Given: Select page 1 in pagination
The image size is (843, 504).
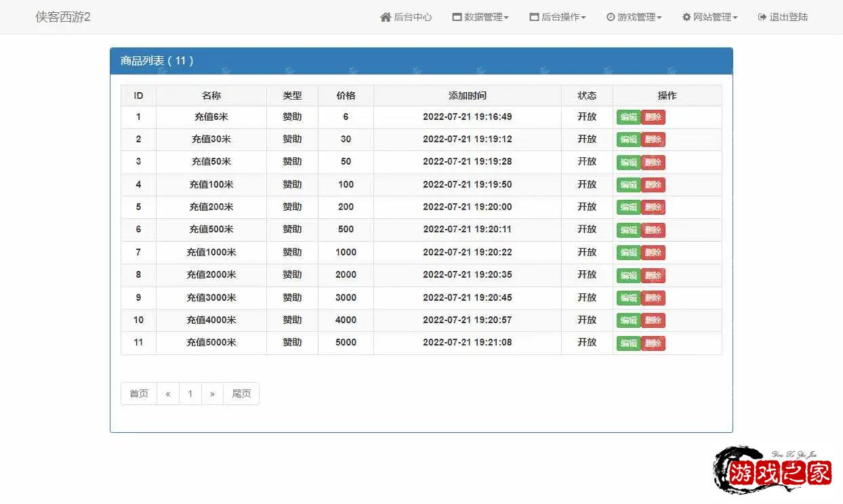Looking at the screenshot, I should coord(190,394).
